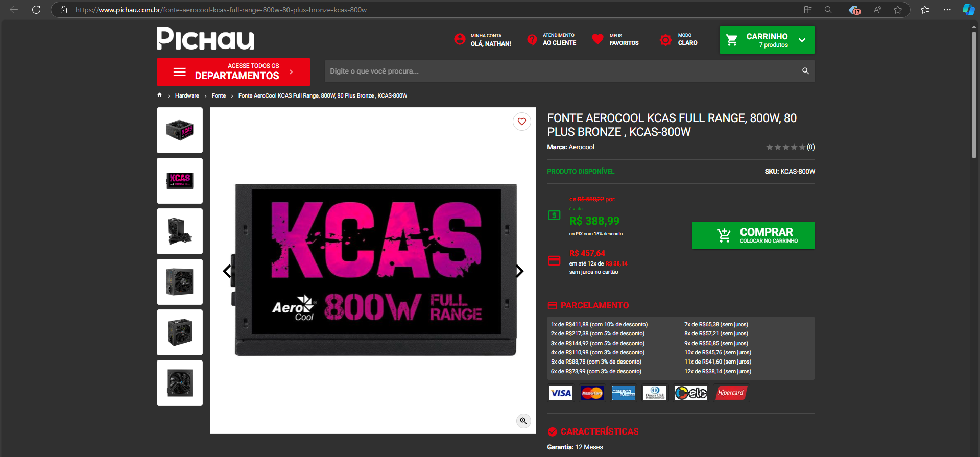Open the shopping extension icon with badge 17
980x457 pixels.
click(x=854, y=10)
